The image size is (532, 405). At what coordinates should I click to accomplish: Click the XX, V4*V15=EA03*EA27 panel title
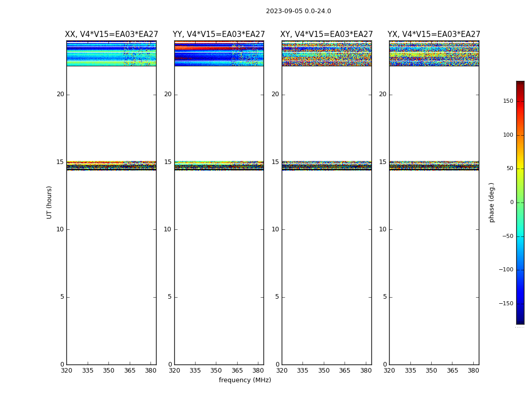pos(111,34)
